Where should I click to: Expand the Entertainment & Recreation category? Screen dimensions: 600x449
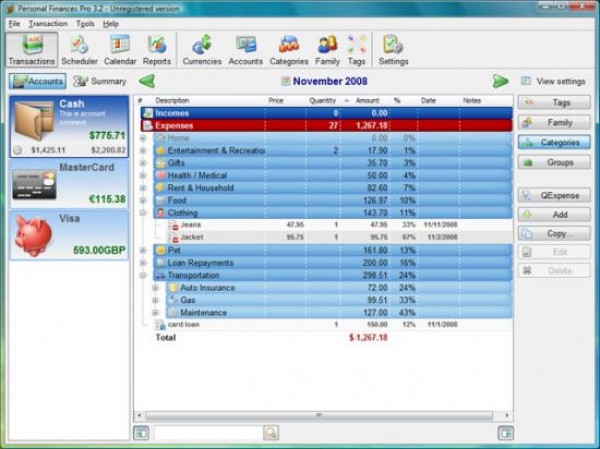click(x=143, y=151)
